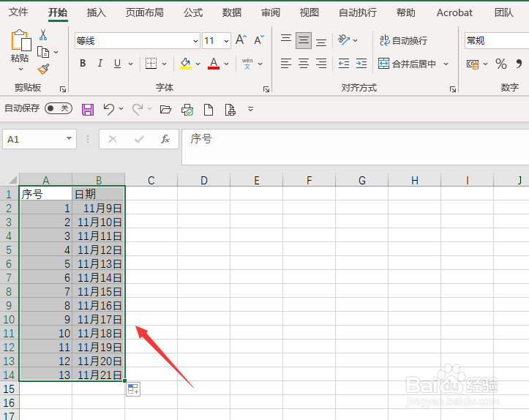This screenshot has width=529, height=420.
Task: Expand the fill color dropdown arrow
Action: [198, 64]
